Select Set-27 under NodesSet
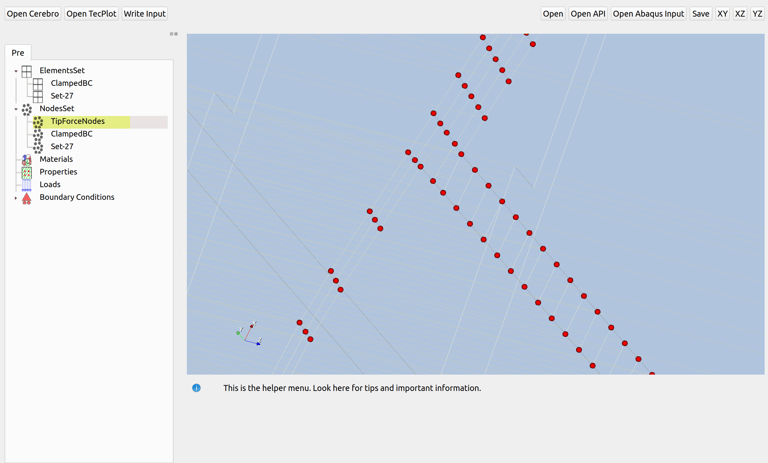Viewport: 768px width, 463px height. tap(62, 147)
